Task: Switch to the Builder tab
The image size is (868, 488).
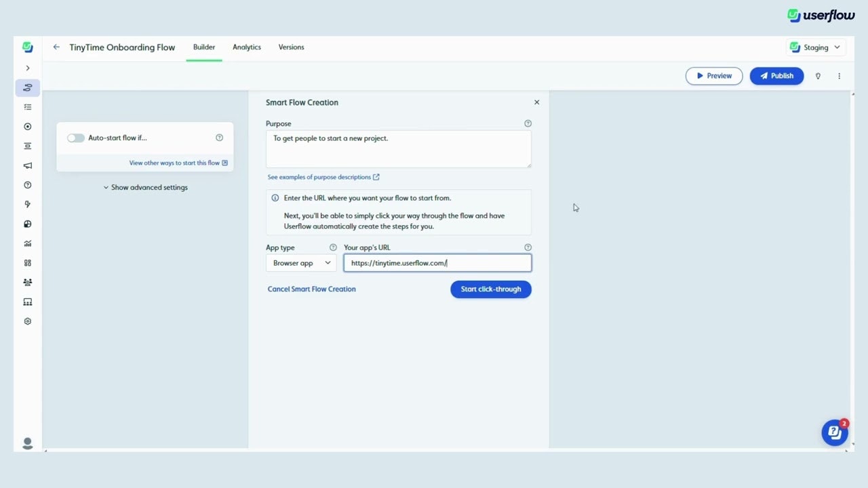Action: pos(204,47)
